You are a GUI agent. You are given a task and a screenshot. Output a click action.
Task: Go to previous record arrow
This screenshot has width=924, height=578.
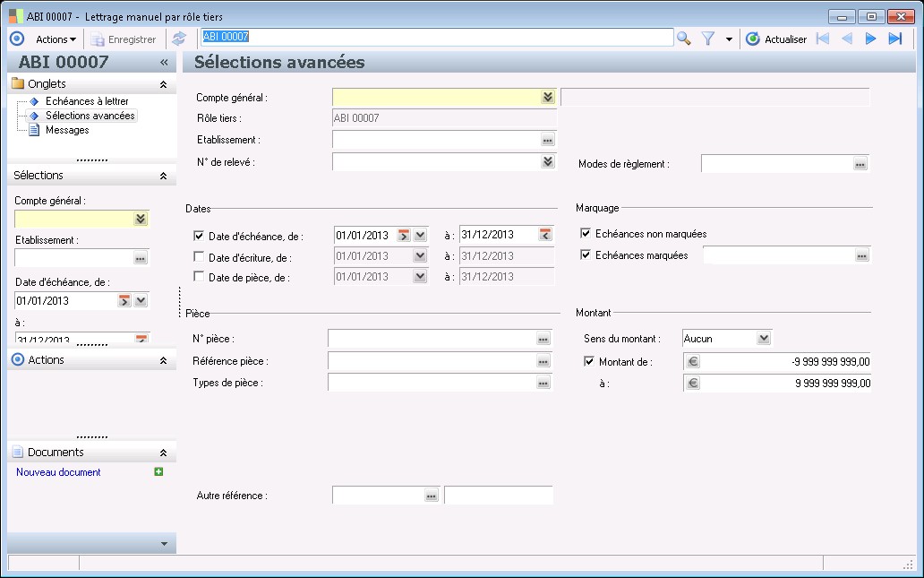click(x=847, y=39)
